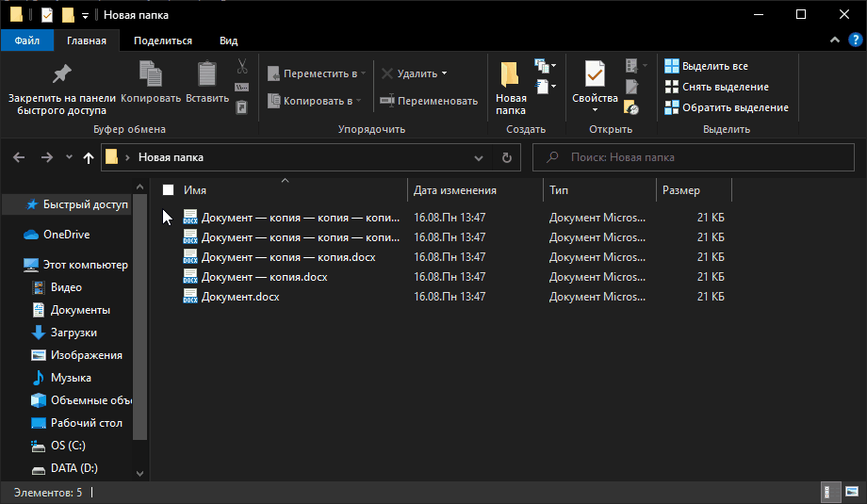This screenshot has width=867, height=504.
Task: Open the Delete (Удалить) dropdown arrow
Action: 444,73
